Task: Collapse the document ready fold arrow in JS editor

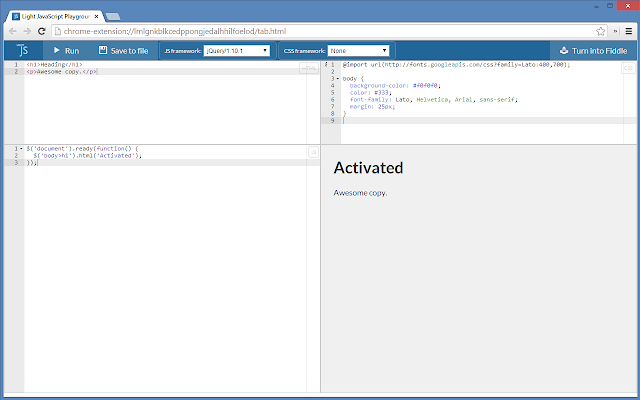Action: pos(21,149)
